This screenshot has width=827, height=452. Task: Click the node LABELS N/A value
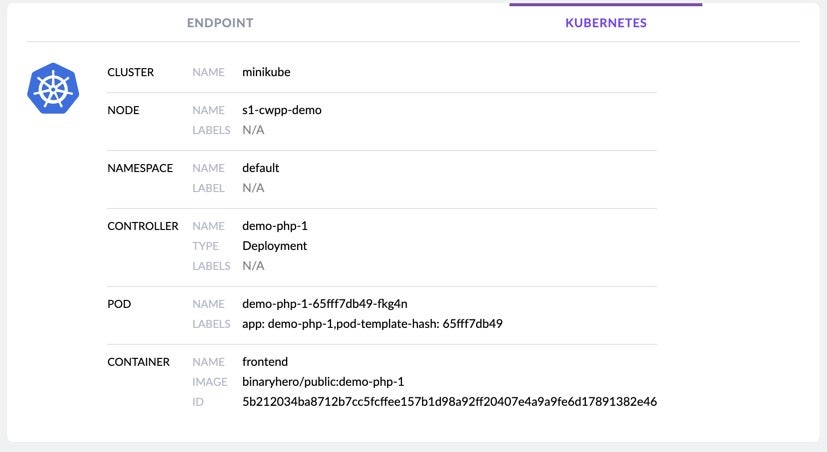click(x=253, y=130)
